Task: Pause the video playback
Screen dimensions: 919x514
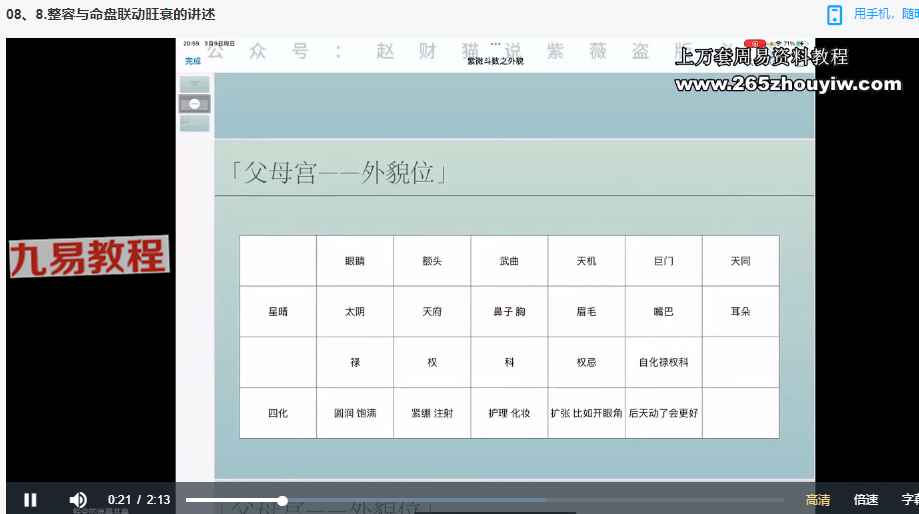Action: pyautogui.click(x=30, y=500)
